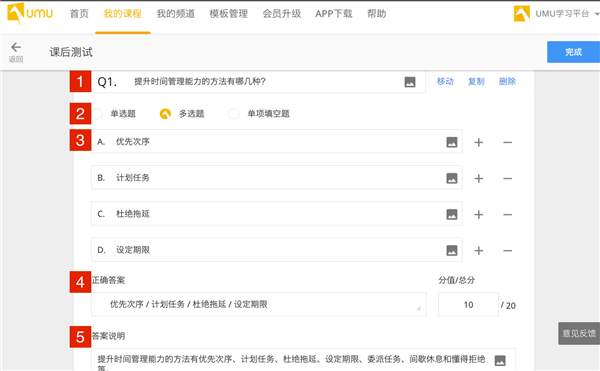Remove option B 计划任务
The image size is (600, 371).
(507, 178)
